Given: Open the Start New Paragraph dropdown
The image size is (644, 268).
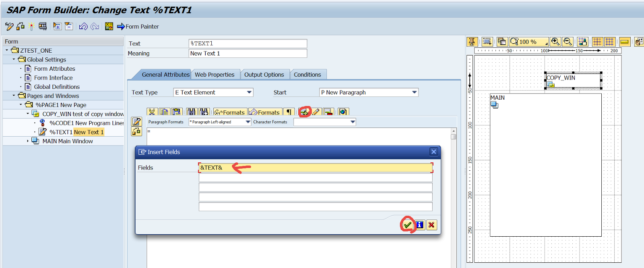Looking at the screenshot, I should (x=414, y=92).
